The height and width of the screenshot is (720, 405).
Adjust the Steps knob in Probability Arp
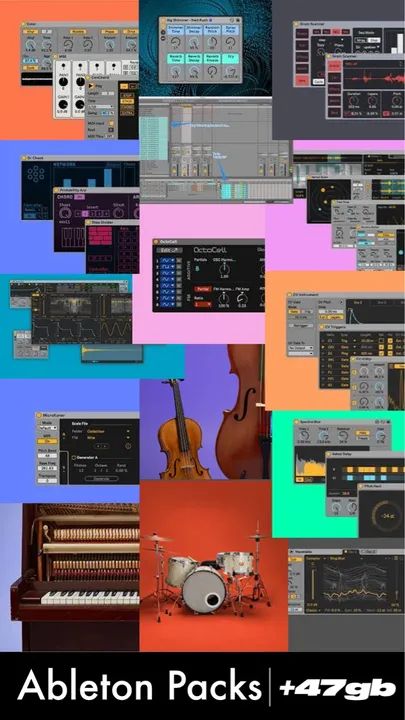(66, 212)
